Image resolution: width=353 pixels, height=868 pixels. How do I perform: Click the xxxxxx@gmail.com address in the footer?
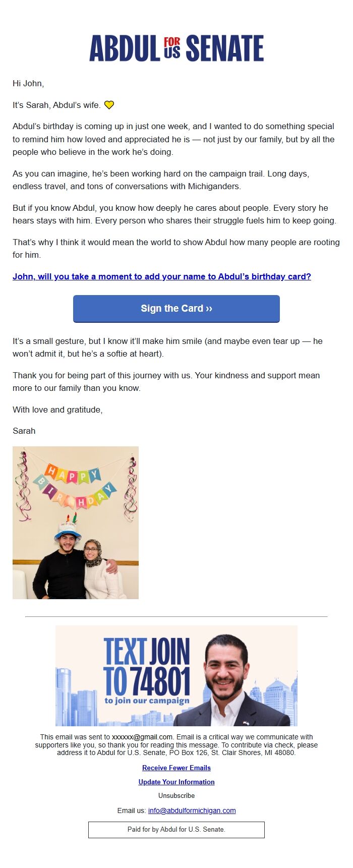click(142, 737)
